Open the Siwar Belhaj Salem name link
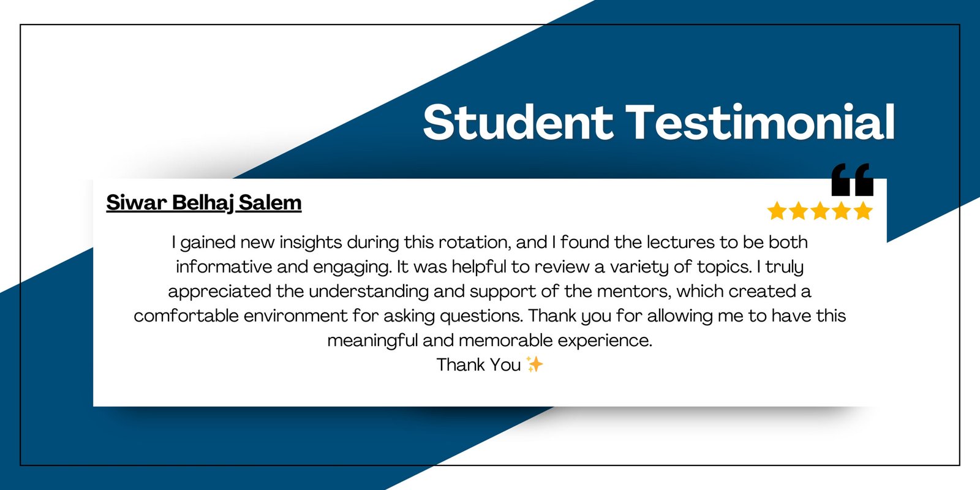Screen dimensions: 980x490 [x=204, y=203]
